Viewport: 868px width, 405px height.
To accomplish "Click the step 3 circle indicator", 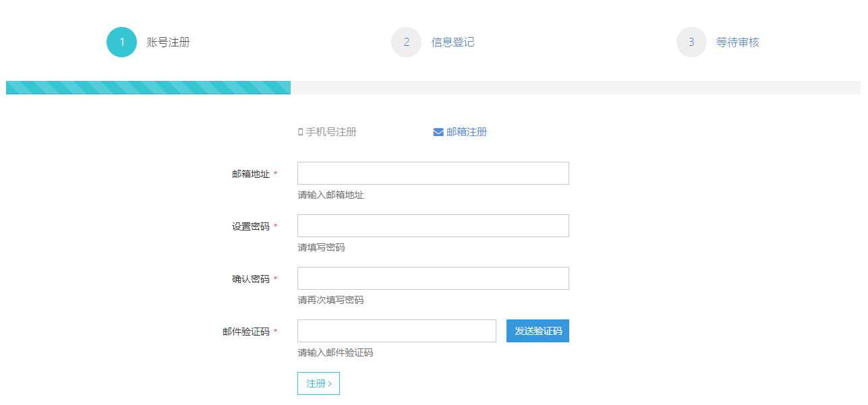I will (x=691, y=42).
